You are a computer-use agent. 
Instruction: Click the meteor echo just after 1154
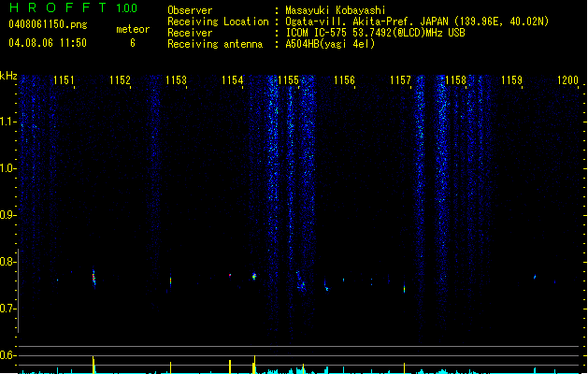point(254,277)
